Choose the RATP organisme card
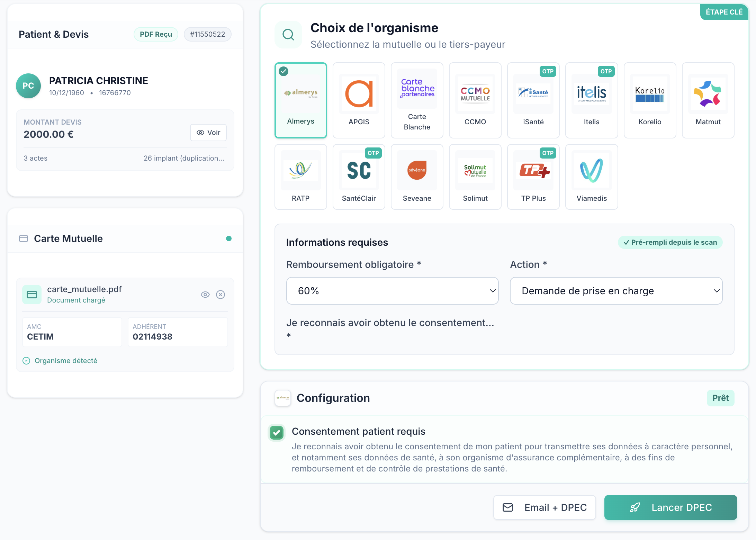Viewport: 756px width, 540px height. click(300, 177)
